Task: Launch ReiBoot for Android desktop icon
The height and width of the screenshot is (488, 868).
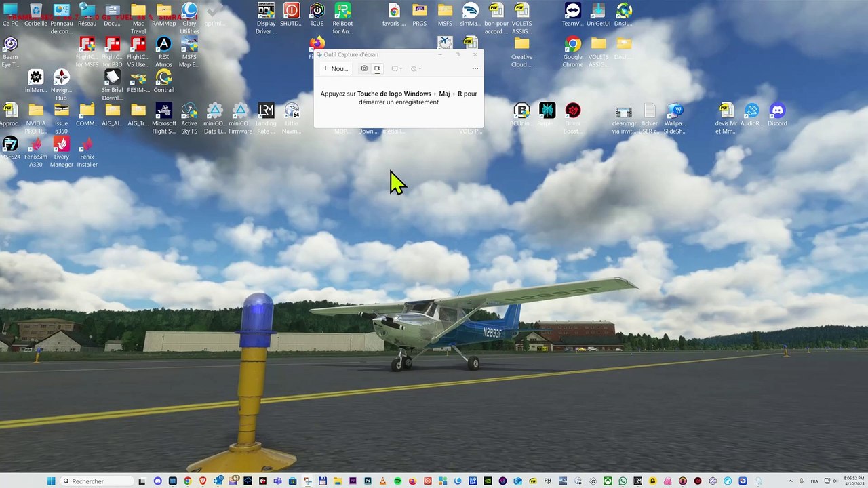Action: (x=342, y=18)
